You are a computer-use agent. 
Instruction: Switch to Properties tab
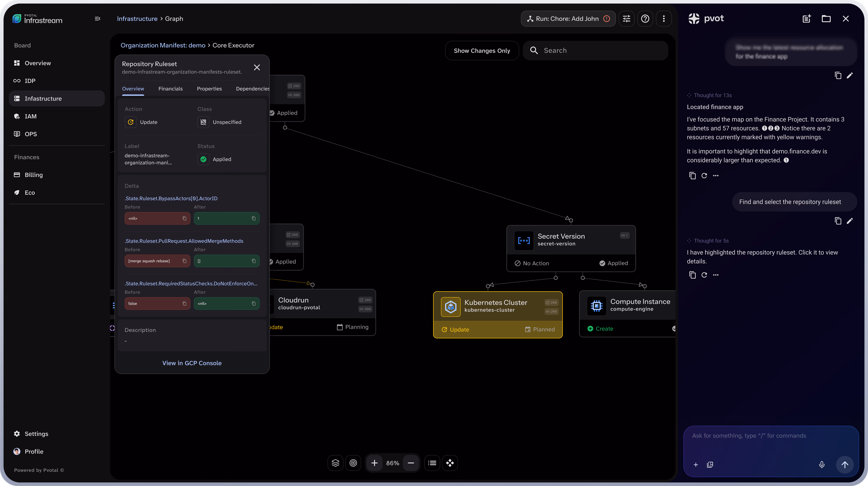pyautogui.click(x=209, y=89)
